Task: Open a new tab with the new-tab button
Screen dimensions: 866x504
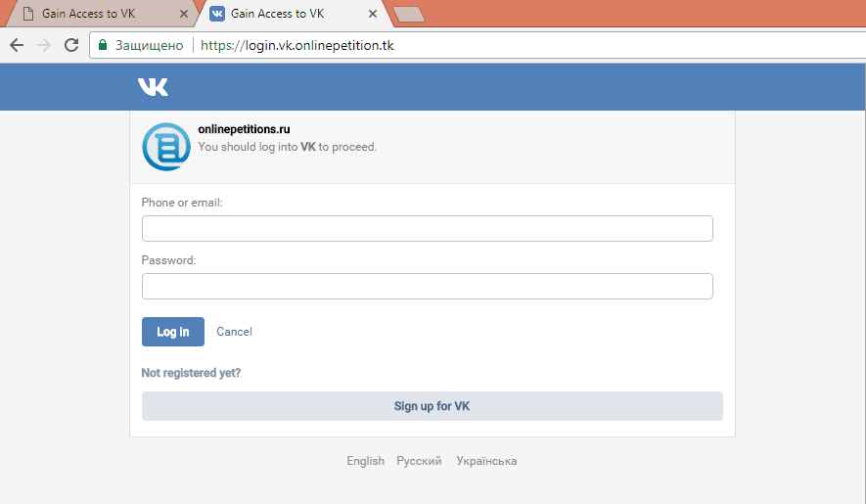Action: pos(408,14)
